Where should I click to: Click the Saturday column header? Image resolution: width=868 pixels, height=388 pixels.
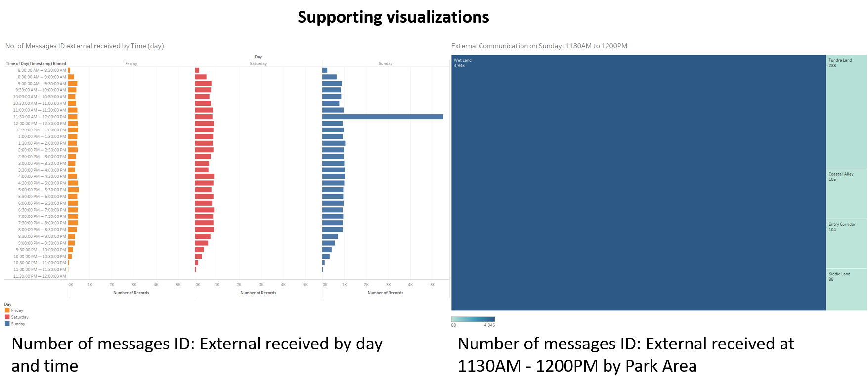[258, 64]
